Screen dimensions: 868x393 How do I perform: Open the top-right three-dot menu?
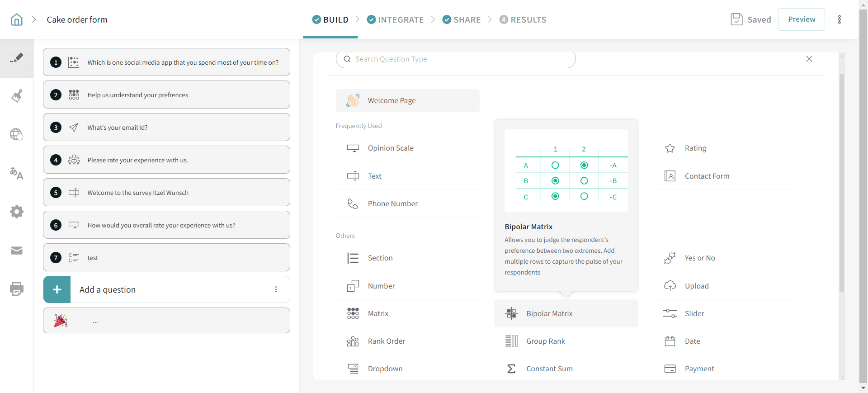840,19
